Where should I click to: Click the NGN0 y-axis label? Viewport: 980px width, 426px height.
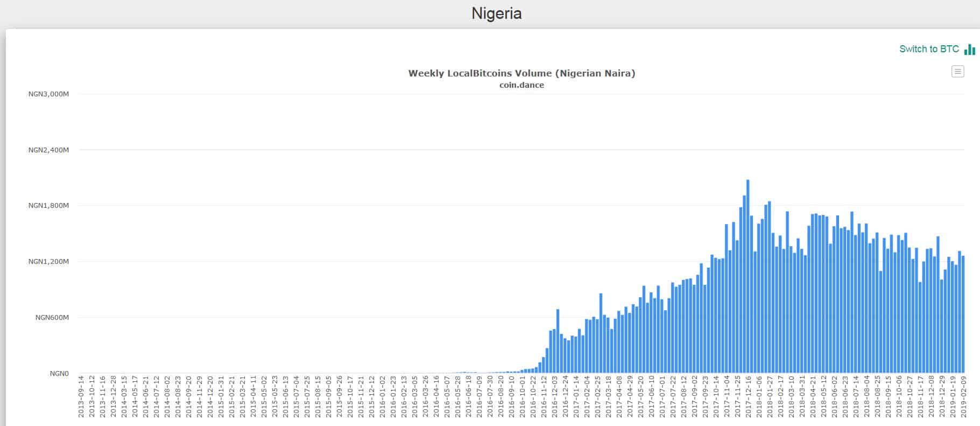point(59,373)
